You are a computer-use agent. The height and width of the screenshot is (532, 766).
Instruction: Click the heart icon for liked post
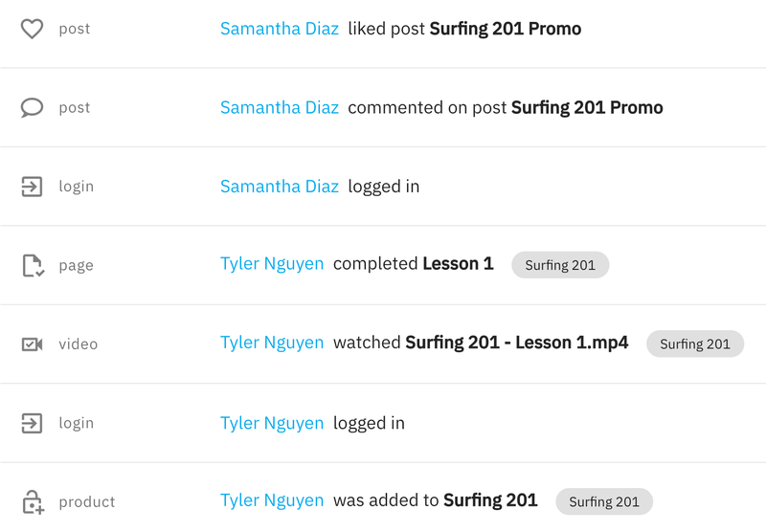[x=32, y=29]
